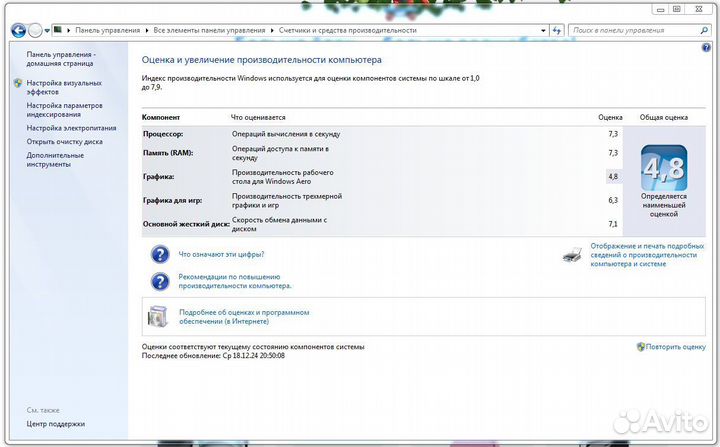The width and height of the screenshot is (720, 447).
Task: Minimize the window
Action: click(x=660, y=9)
